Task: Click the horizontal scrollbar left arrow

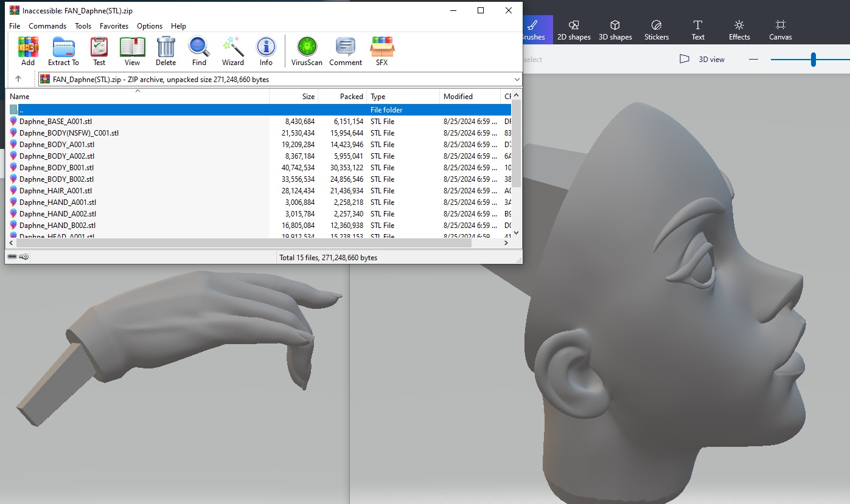Action: click(x=11, y=243)
